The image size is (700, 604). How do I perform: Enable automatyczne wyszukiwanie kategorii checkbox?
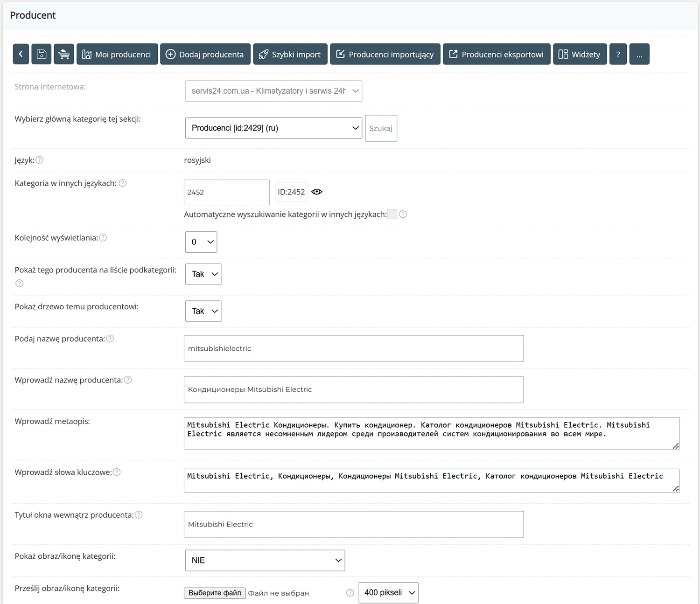[x=392, y=214]
